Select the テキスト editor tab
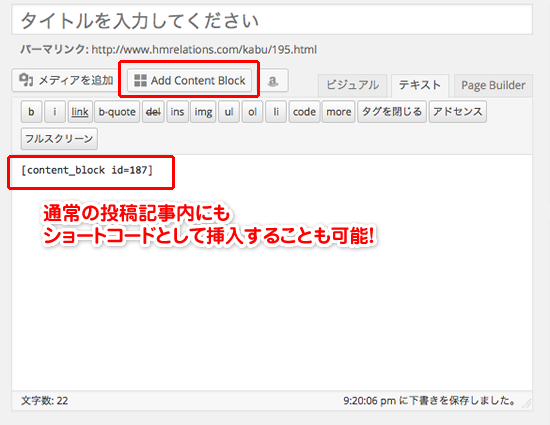 [420, 85]
